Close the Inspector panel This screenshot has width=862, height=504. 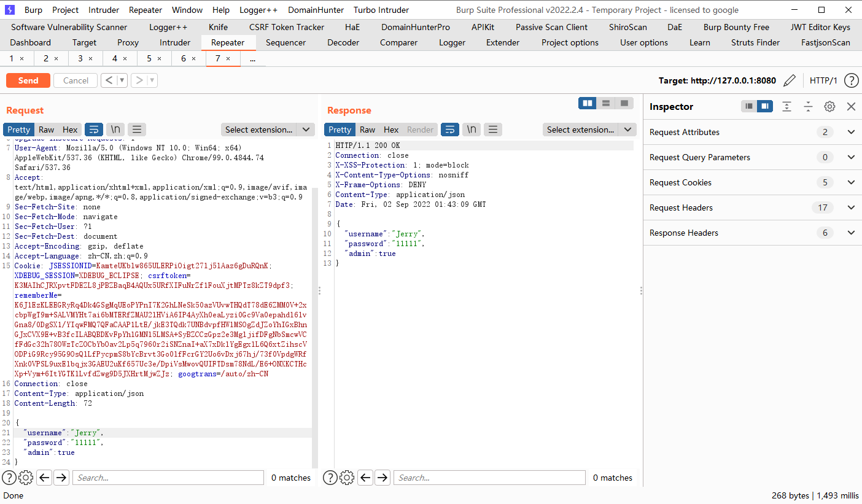tap(851, 106)
